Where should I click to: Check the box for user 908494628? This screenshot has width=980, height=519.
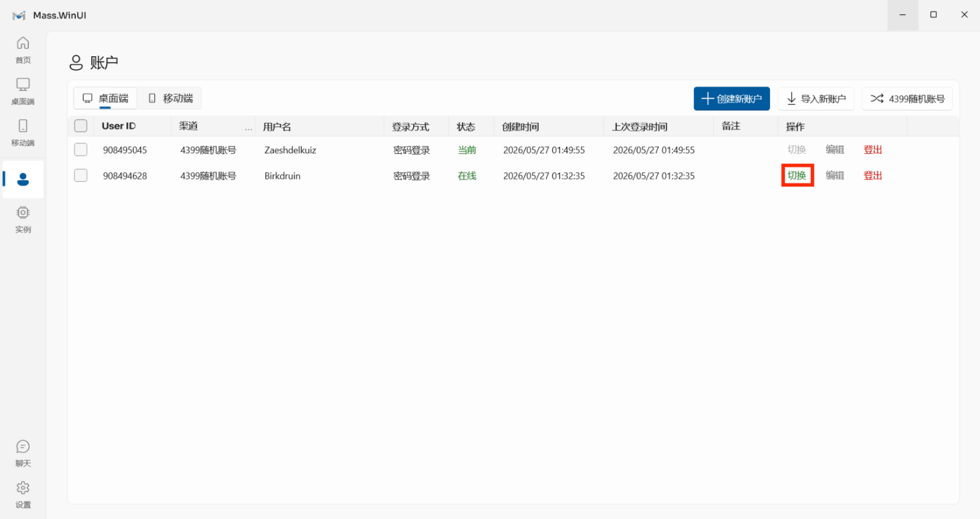(x=81, y=175)
